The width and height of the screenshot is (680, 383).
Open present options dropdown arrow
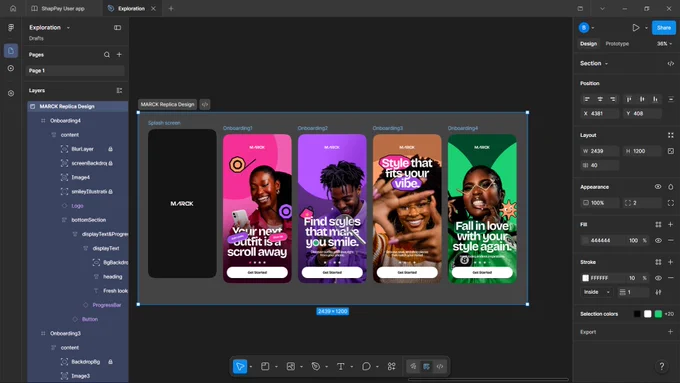[x=646, y=28]
